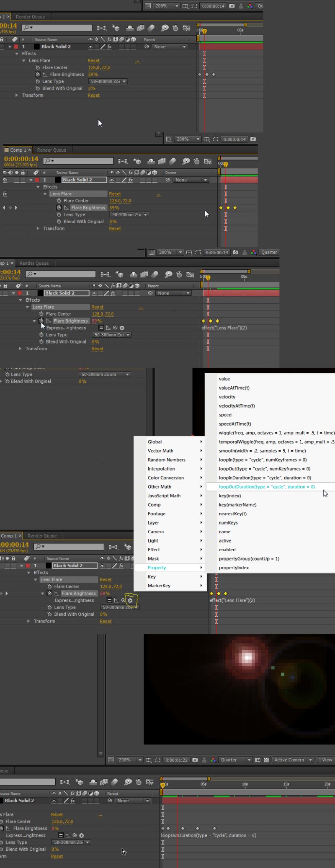Click the 20s mark on the time ruler
The width and height of the screenshot is (335, 868).
click(327, 784)
